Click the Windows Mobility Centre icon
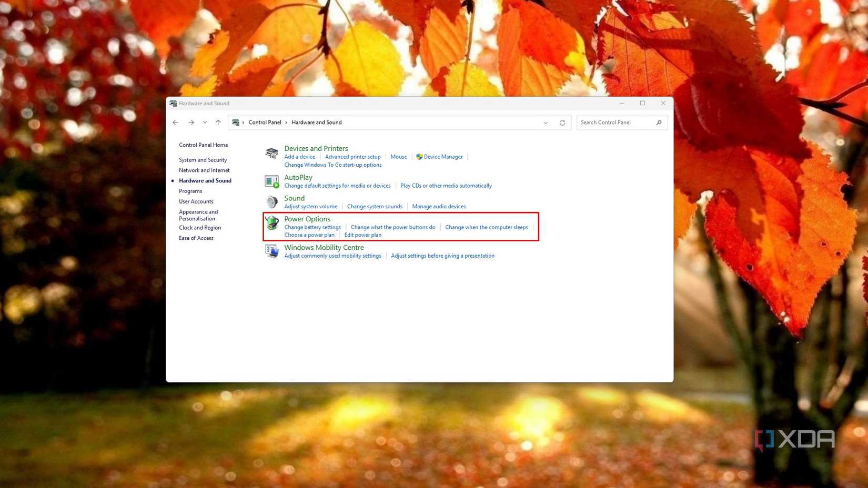This screenshot has width=868, height=488. [x=271, y=251]
